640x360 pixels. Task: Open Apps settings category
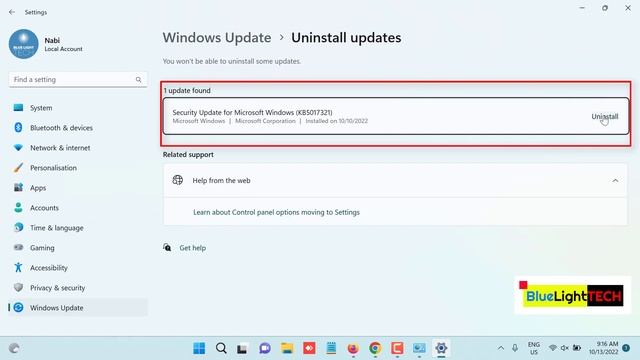pos(78,188)
